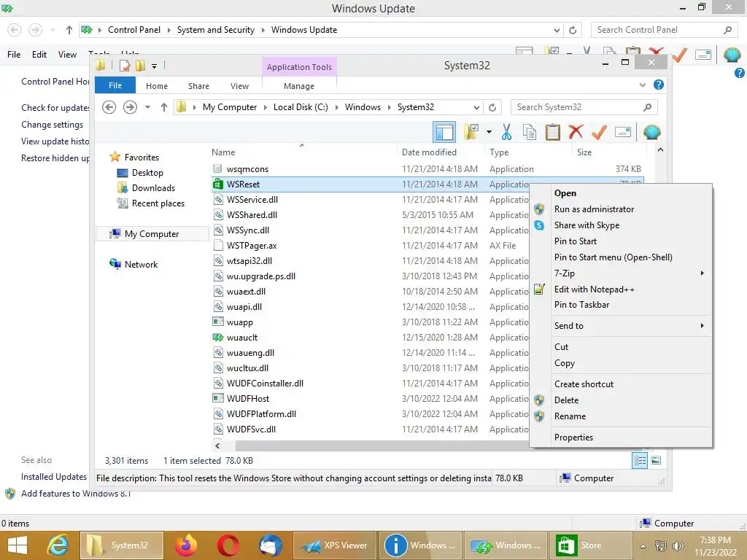Sort by Size column header
This screenshot has height=560, width=747.
pos(584,152)
